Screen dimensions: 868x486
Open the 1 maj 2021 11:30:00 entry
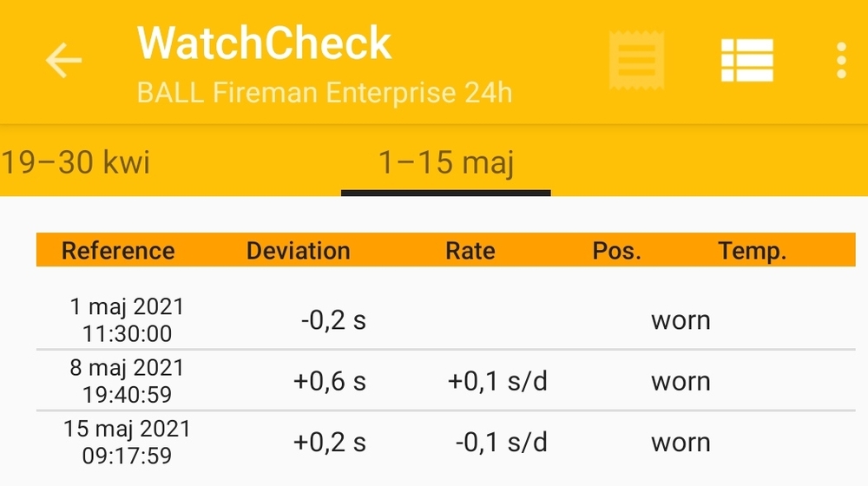click(x=127, y=319)
